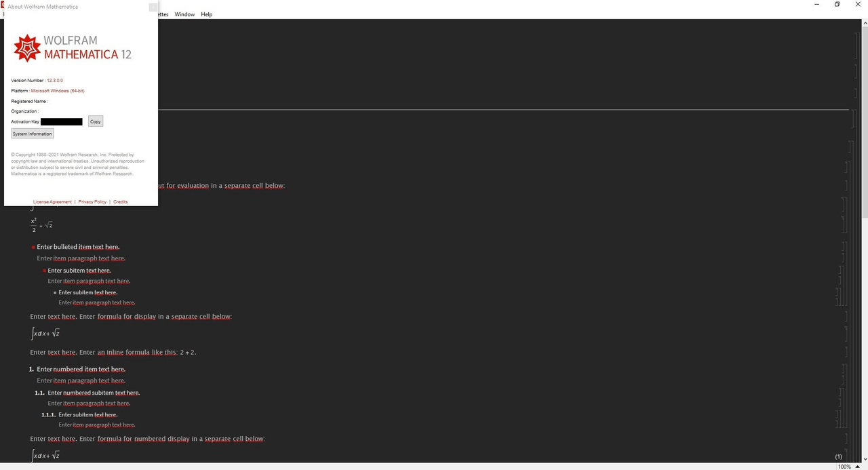Click the Wolfram spikey logo icon

coord(27,47)
